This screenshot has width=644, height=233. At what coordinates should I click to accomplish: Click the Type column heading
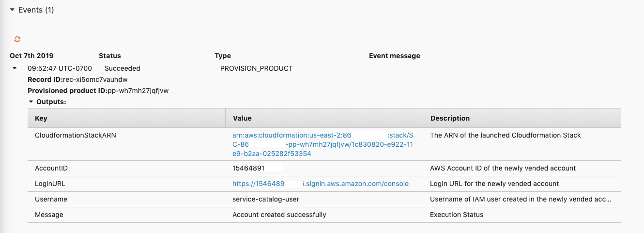[223, 56]
